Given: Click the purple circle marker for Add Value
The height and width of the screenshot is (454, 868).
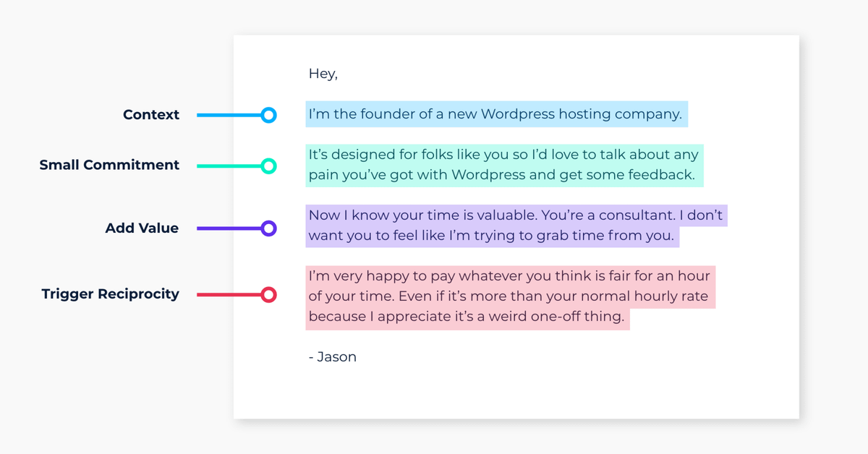Looking at the screenshot, I should [x=268, y=228].
